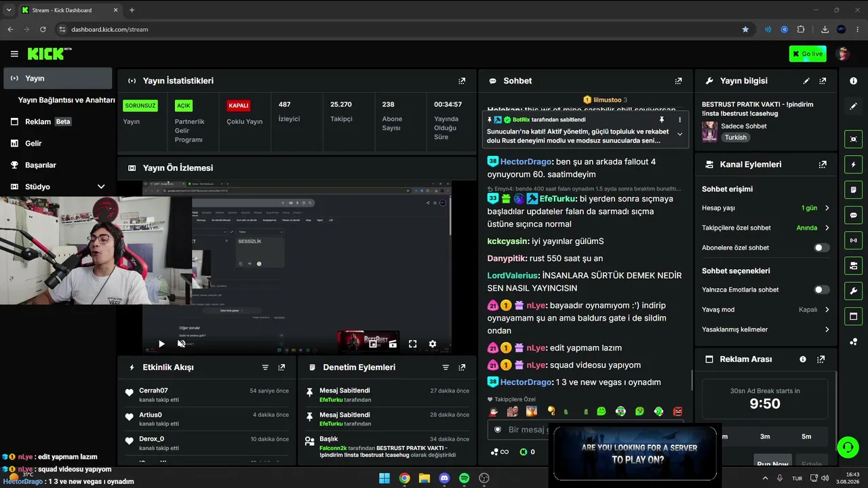The height and width of the screenshot is (488, 868).
Task: Open HectorDrago's profile from latest chat message
Action: [526, 382]
